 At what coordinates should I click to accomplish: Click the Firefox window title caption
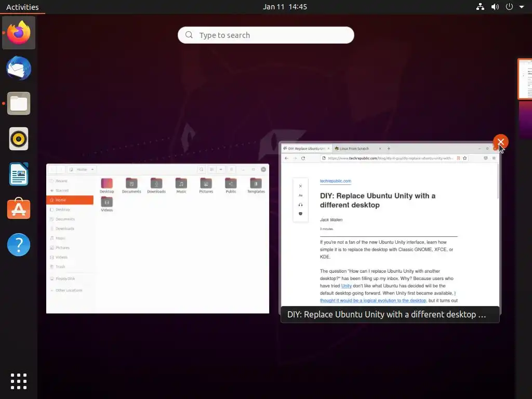(390, 314)
